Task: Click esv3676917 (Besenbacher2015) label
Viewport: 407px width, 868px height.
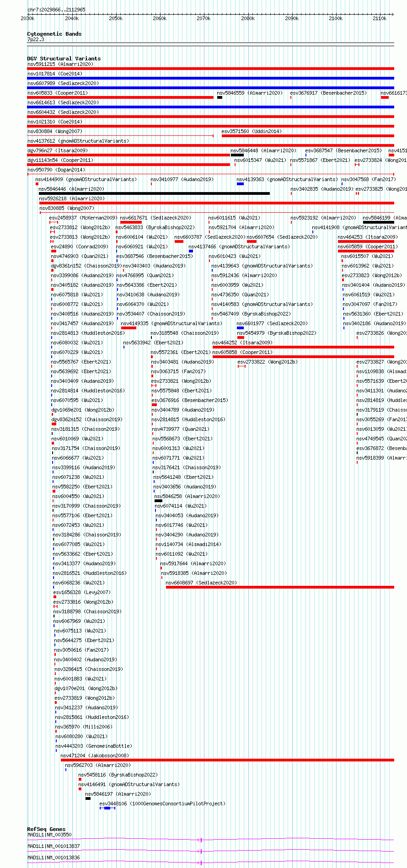Action: pos(328,93)
